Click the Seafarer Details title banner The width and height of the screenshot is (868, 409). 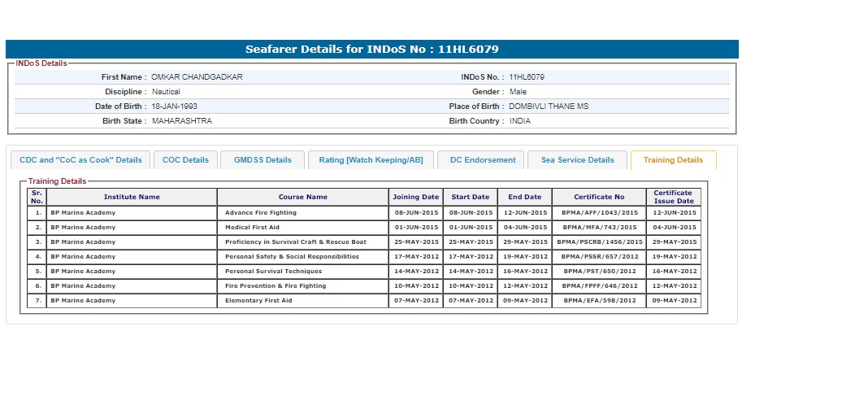371,49
